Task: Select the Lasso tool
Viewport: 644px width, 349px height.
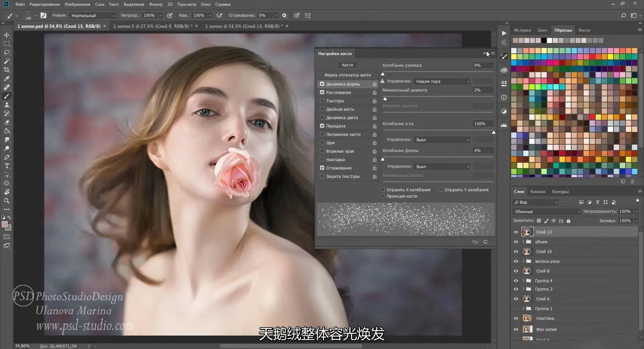Action: 7,53
